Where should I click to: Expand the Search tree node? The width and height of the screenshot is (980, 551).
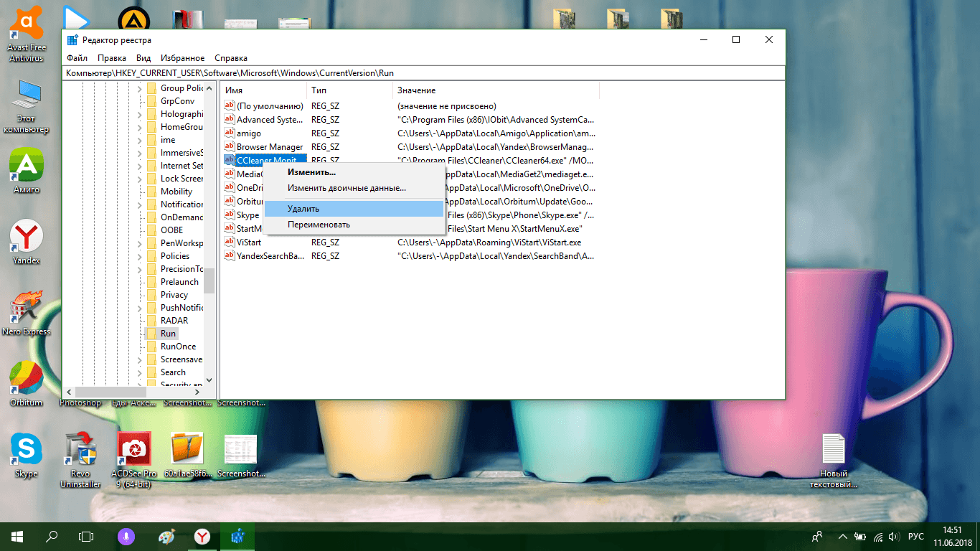tap(140, 372)
